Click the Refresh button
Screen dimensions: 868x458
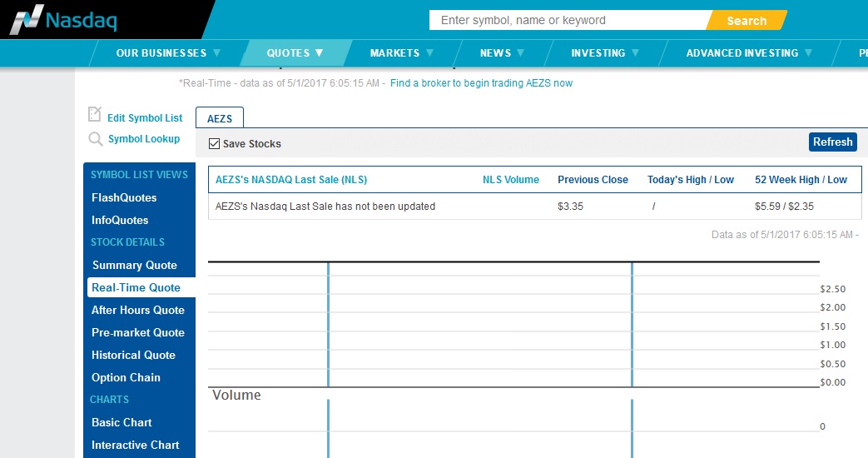(x=832, y=142)
